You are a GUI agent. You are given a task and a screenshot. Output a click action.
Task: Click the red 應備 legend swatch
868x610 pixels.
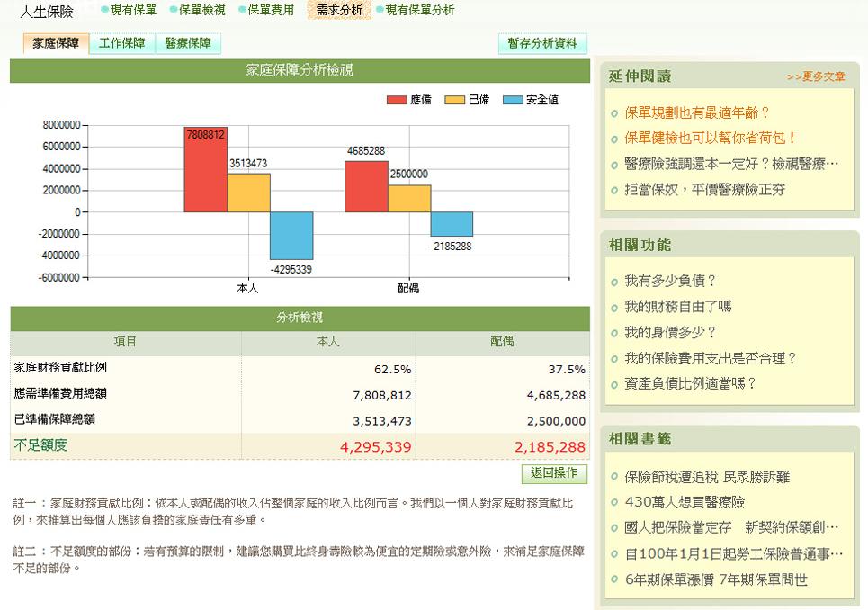tap(397, 100)
